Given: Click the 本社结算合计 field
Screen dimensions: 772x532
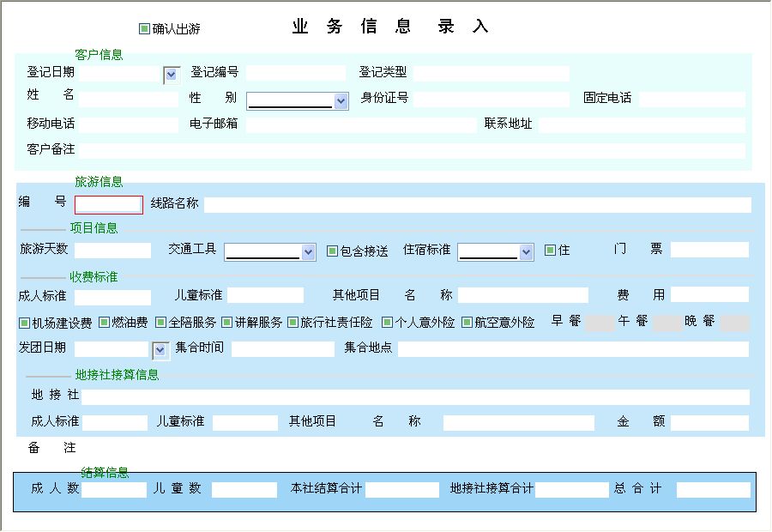Looking at the screenshot, I should (402, 490).
